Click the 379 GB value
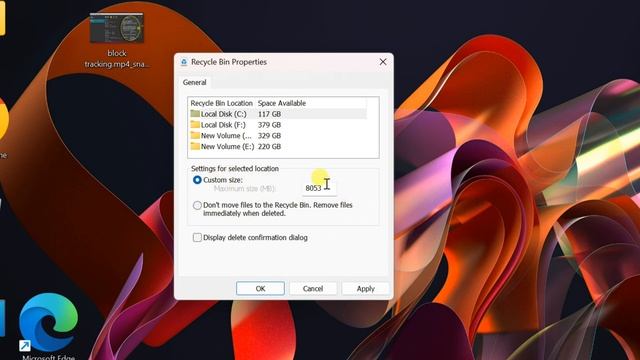The image size is (640, 360). coord(269,125)
